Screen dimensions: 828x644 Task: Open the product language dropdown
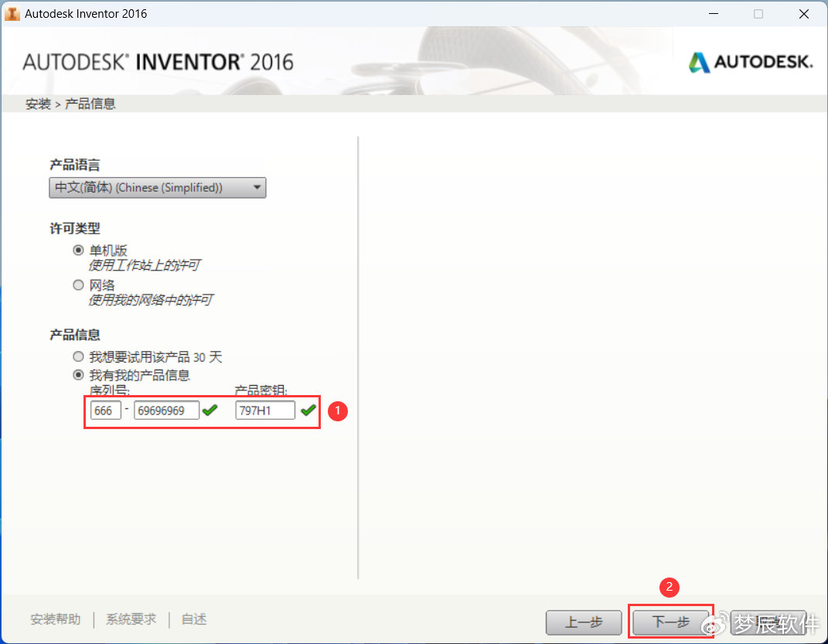pyautogui.click(x=158, y=187)
